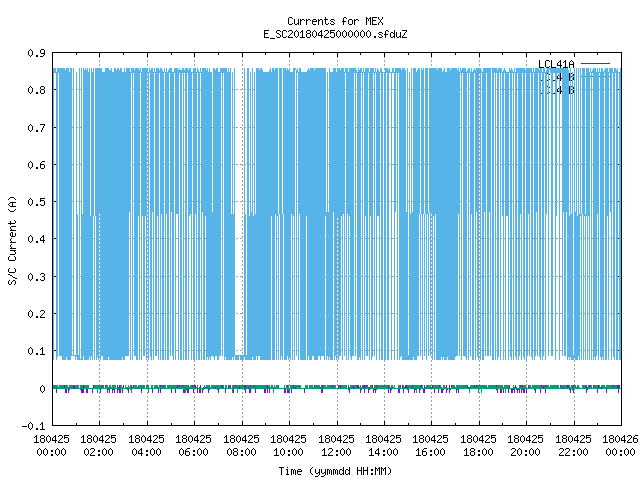Click the y-axis tick label '0.2'
Screen dimensions: 640x480
36,314
